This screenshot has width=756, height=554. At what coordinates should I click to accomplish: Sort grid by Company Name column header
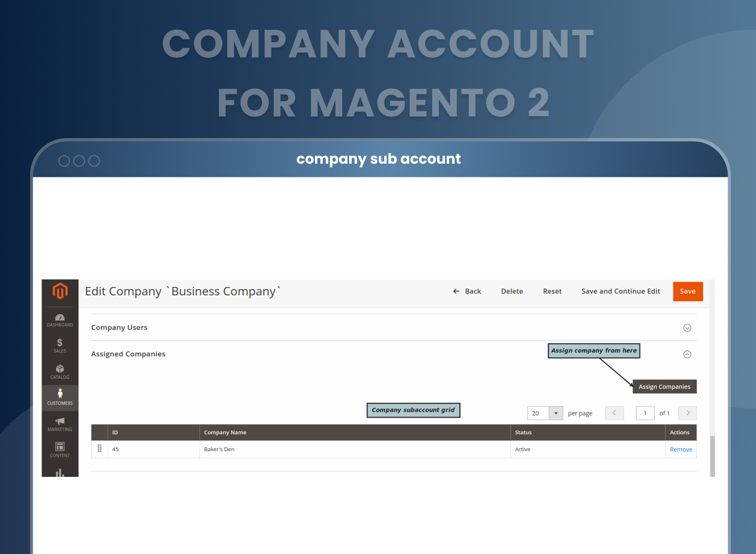click(225, 432)
